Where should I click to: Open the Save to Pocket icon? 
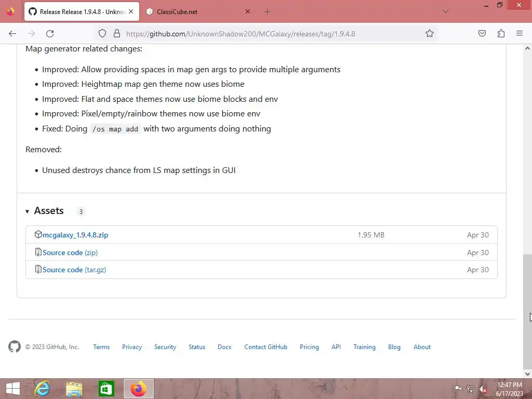tap(482, 34)
